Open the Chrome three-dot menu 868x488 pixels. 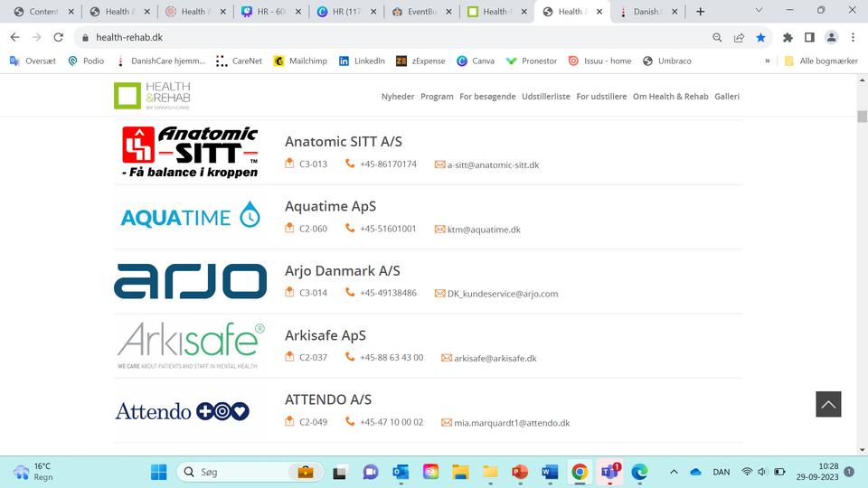point(853,37)
